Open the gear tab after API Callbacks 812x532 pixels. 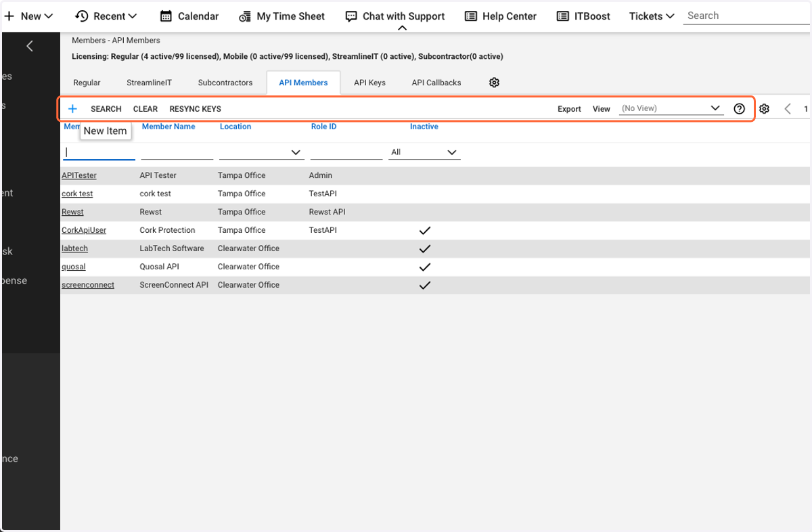pos(494,83)
